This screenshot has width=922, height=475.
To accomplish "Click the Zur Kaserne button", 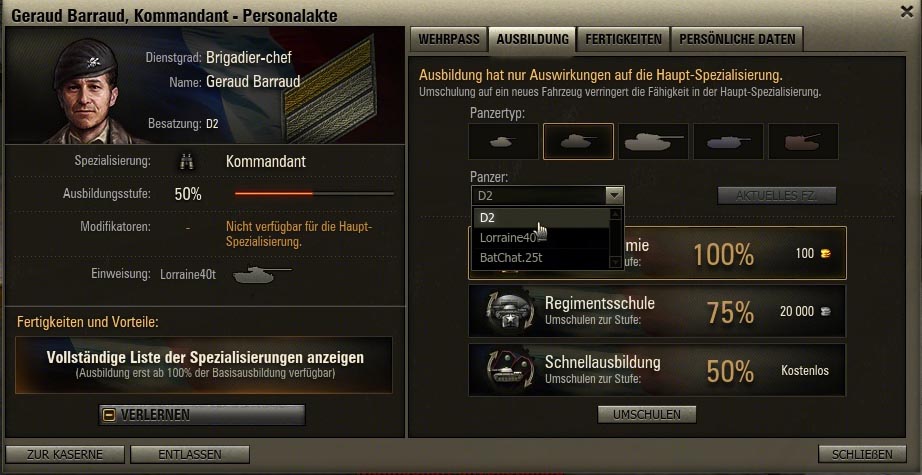I will pos(65,454).
